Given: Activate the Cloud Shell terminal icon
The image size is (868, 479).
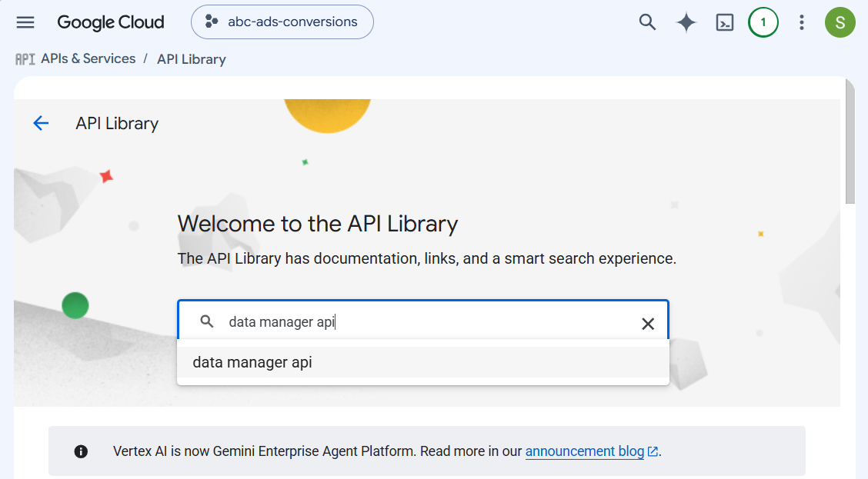Looking at the screenshot, I should pos(725,22).
